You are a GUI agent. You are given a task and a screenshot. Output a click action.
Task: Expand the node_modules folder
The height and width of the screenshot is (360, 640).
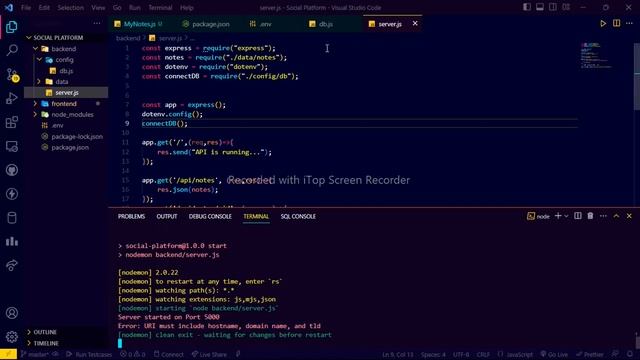coord(35,115)
